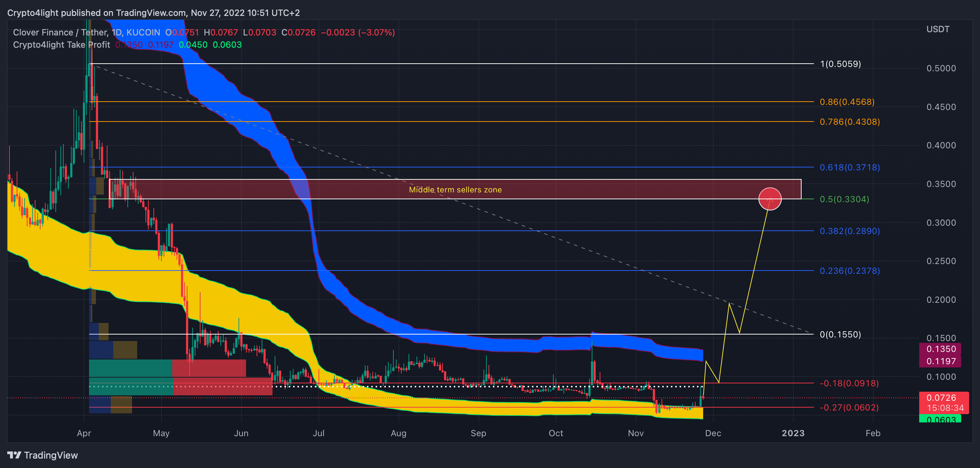Click the current price 0.0726 tag
The height and width of the screenshot is (468, 980).
tap(941, 398)
